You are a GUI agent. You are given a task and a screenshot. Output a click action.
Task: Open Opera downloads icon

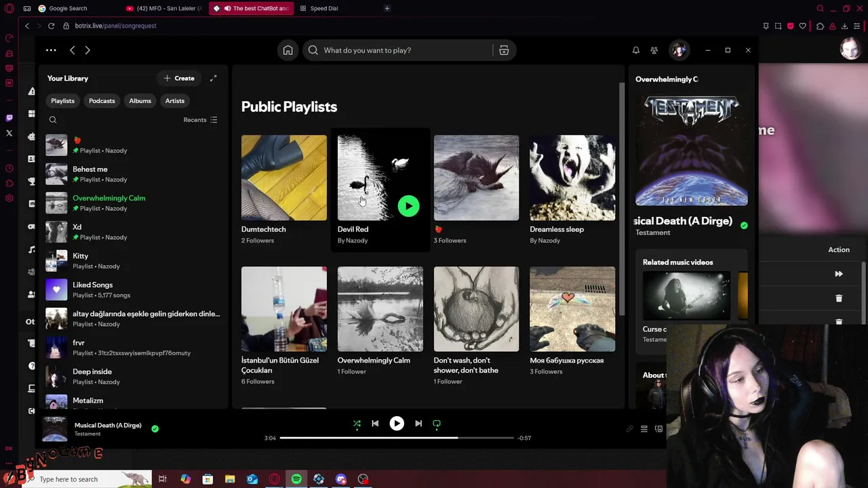844,26
